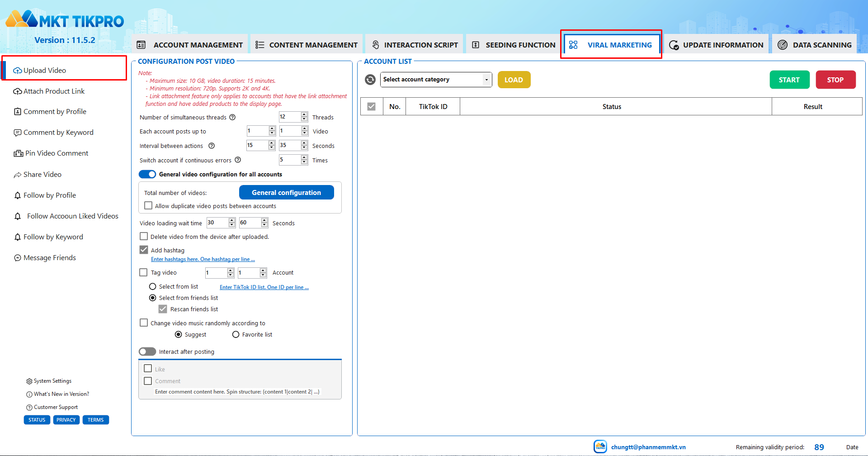Click the Share Video arrow icon
Screen dimensions: 868x456
coord(18,175)
